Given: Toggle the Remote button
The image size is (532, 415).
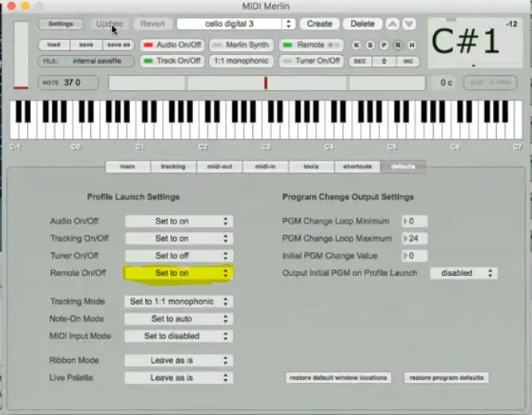Looking at the screenshot, I should (x=311, y=45).
